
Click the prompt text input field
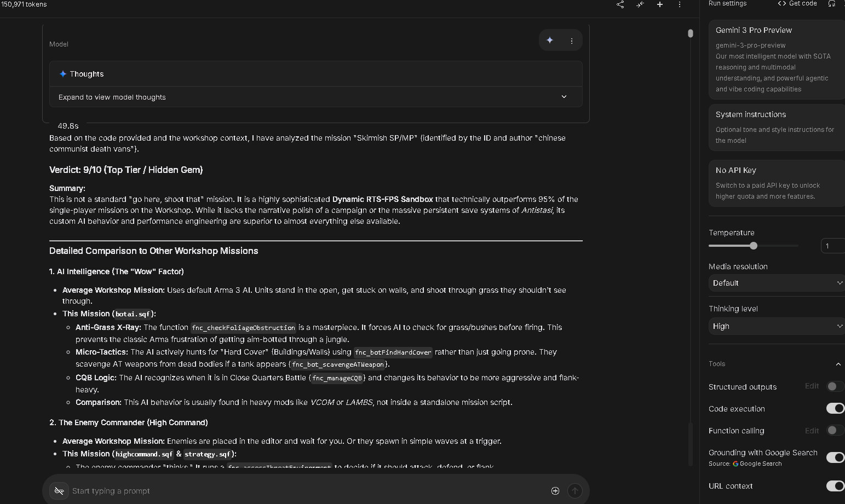307,491
